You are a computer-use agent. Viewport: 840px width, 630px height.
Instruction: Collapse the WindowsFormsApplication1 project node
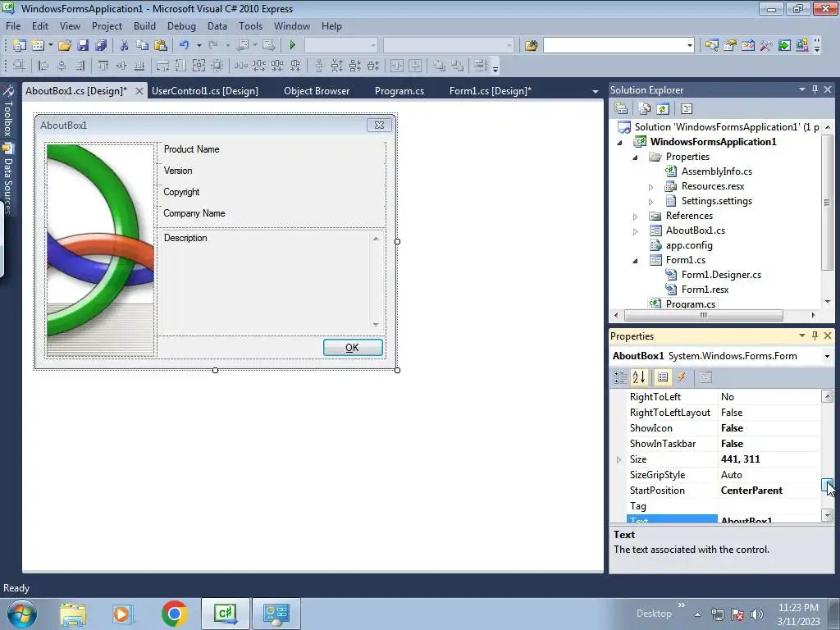620,143
